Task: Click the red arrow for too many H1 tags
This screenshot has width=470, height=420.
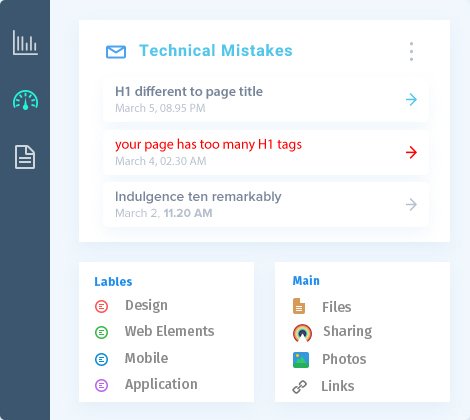Action: point(411,152)
